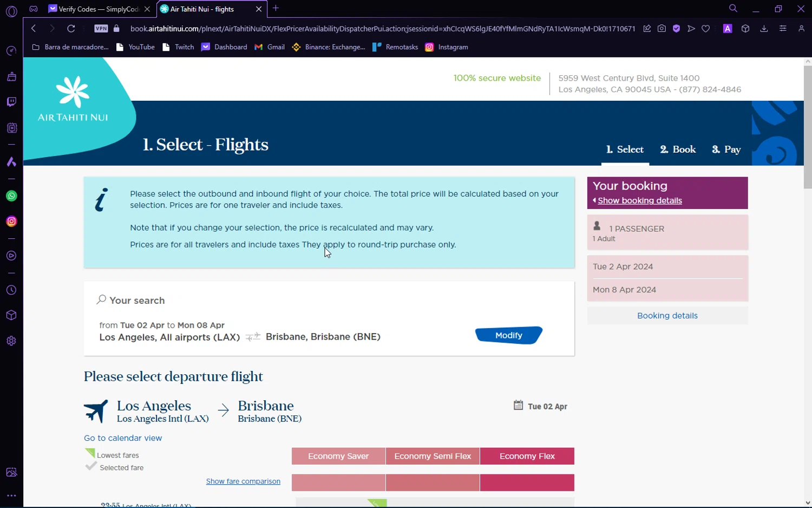This screenshot has height=508, width=812.
Task: Click the send arrow (Flow) icon
Action: pos(691,29)
